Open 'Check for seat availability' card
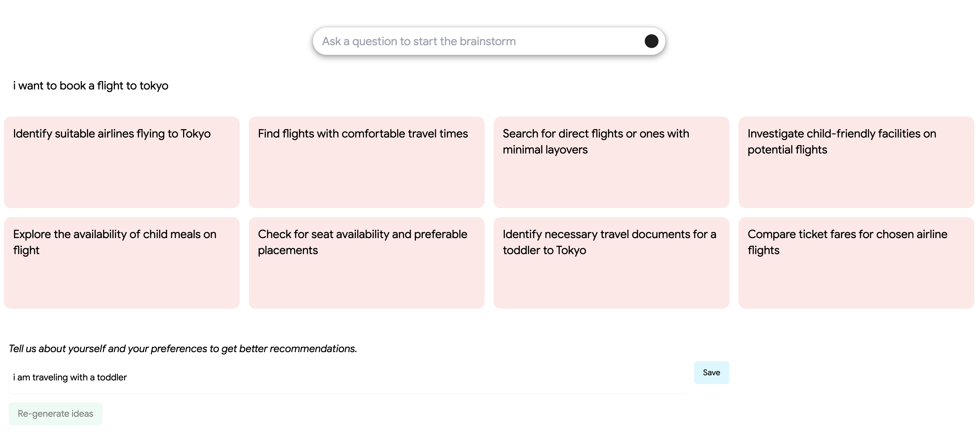Viewport: 980px width, 447px height. [x=366, y=263]
